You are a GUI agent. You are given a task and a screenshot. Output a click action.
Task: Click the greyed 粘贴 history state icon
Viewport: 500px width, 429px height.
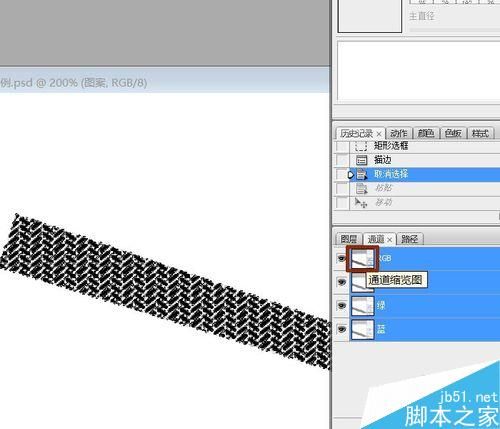click(361, 188)
